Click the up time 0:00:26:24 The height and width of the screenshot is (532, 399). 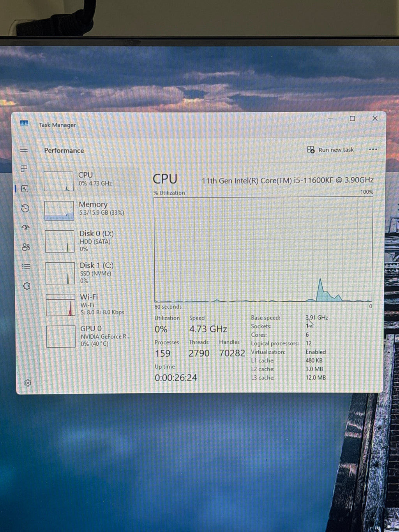(176, 378)
